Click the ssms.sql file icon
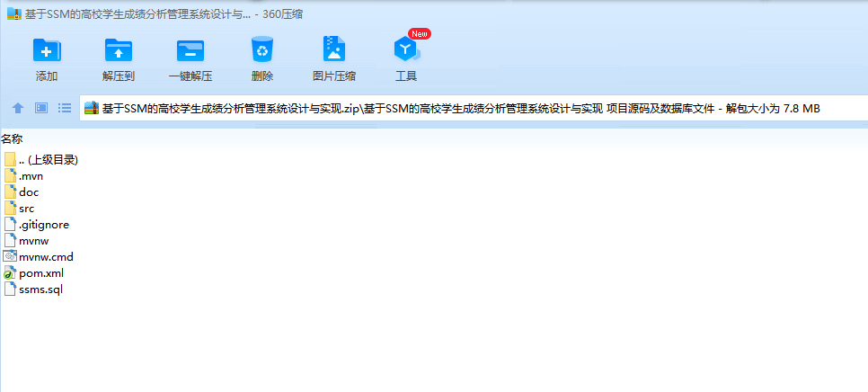Viewport: 868px width, 392px height. click(10, 289)
